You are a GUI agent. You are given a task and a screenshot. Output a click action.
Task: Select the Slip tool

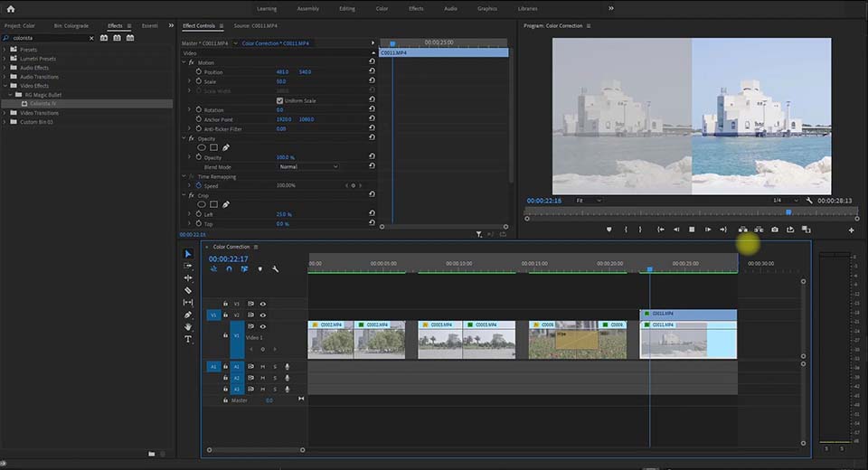pyautogui.click(x=188, y=302)
